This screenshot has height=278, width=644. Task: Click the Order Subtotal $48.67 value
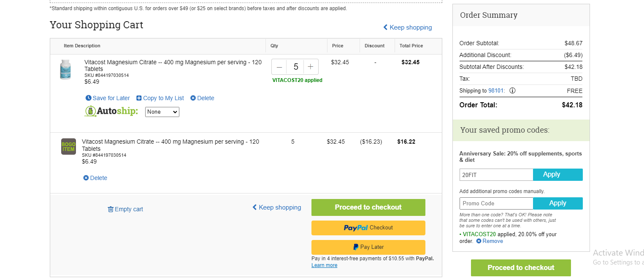coord(574,43)
